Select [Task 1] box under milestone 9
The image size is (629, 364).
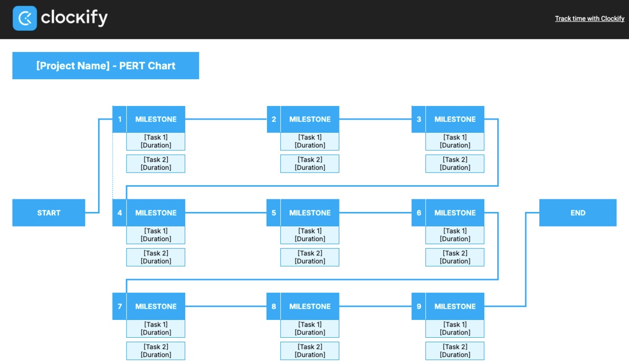[x=455, y=328]
